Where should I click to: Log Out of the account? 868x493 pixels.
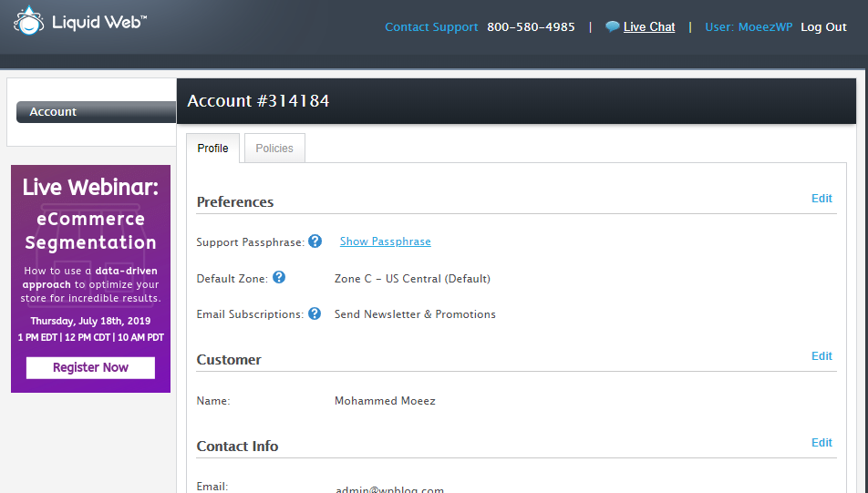click(823, 26)
